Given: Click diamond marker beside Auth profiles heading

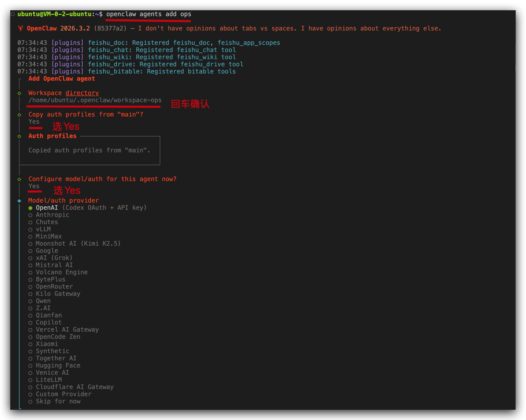Looking at the screenshot, I should pyautogui.click(x=19, y=136).
